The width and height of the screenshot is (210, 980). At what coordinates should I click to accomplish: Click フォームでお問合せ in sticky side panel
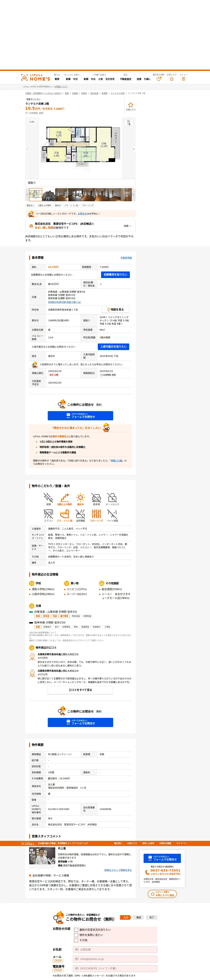(x=162, y=858)
